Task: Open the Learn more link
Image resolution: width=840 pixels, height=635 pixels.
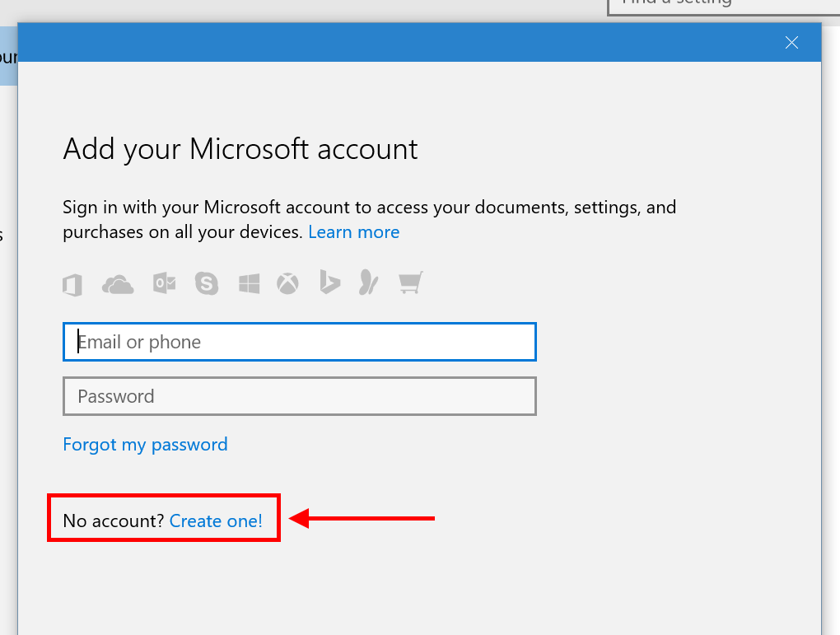Action: tap(353, 232)
